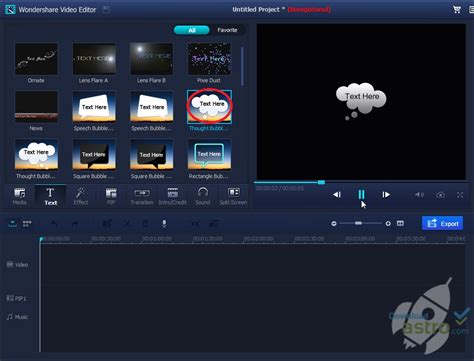
Task: Select the Pixie Dust template
Action: [209, 63]
